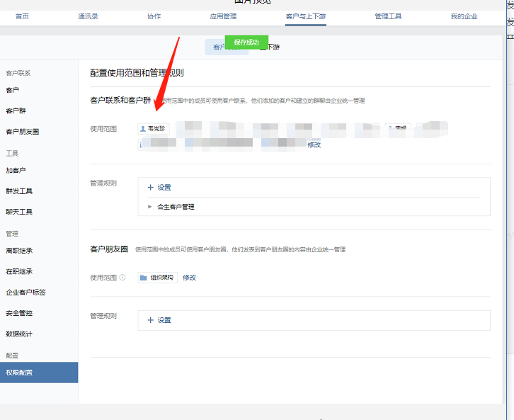514x420 pixels.
Task: Click the plus icon in 客户联系 rules
Action: (151, 188)
